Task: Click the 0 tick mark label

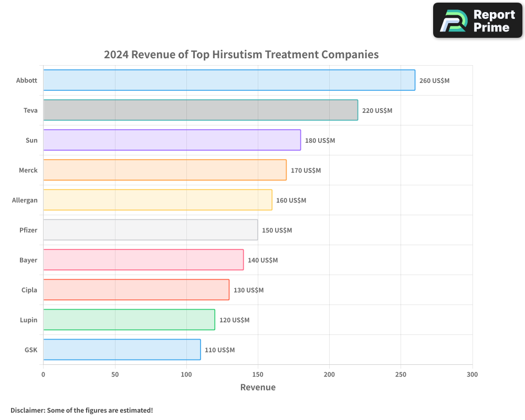Action: pyautogui.click(x=43, y=374)
